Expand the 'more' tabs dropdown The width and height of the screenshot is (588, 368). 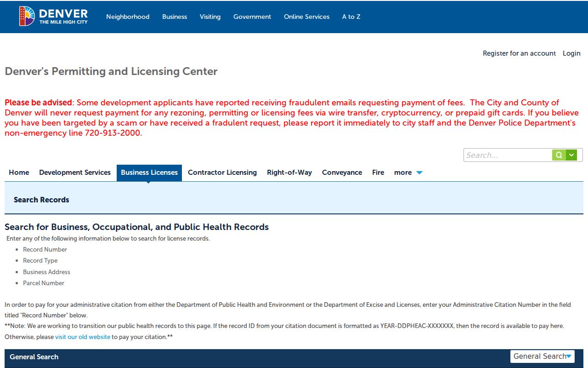point(408,172)
